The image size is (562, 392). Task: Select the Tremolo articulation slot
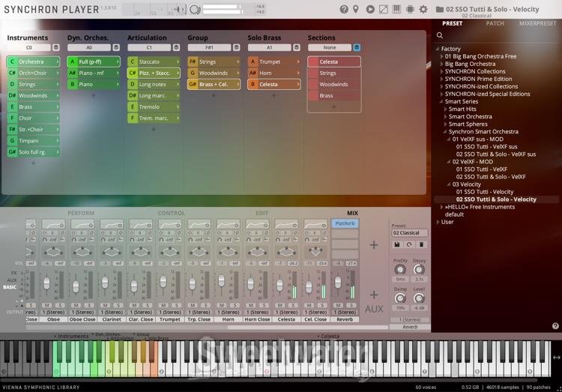coord(154,107)
